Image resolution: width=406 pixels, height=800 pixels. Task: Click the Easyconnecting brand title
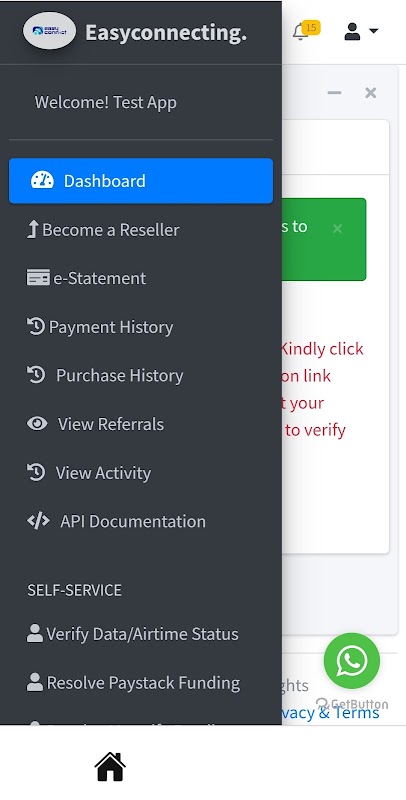166,32
